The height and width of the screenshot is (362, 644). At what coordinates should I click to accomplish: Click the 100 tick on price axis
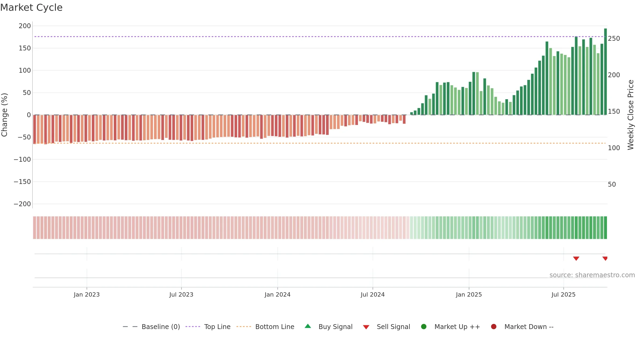click(x=614, y=148)
